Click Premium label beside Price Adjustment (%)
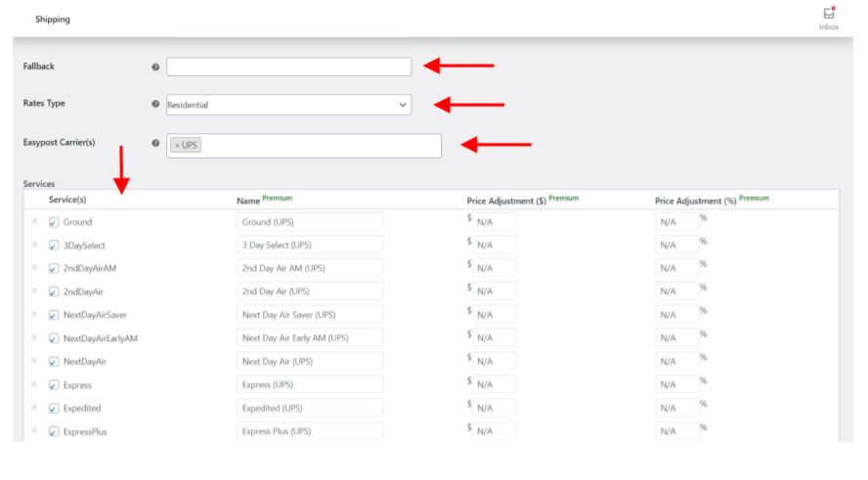This screenshot has height=480, width=868. pyautogui.click(x=754, y=198)
